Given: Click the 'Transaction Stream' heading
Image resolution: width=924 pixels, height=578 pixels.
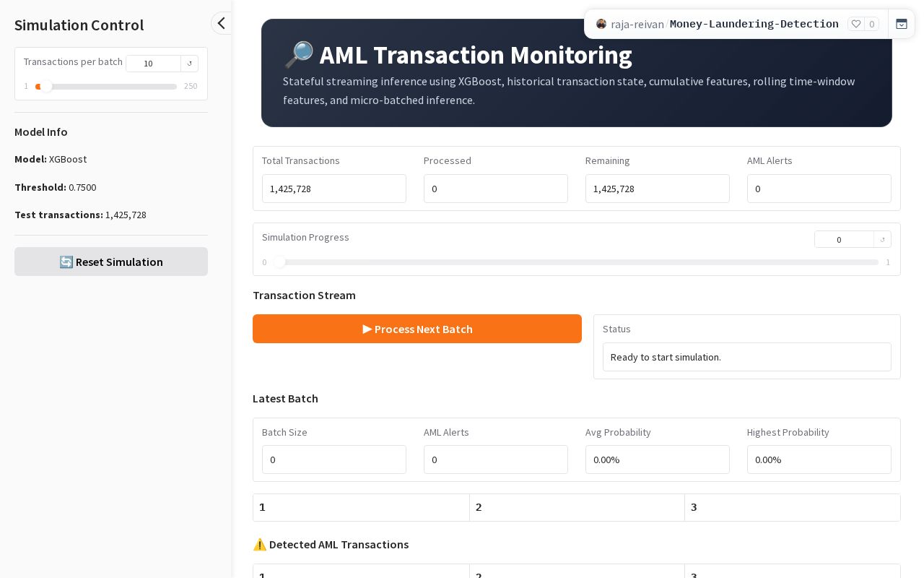Looking at the screenshot, I should tap(304, 295).
